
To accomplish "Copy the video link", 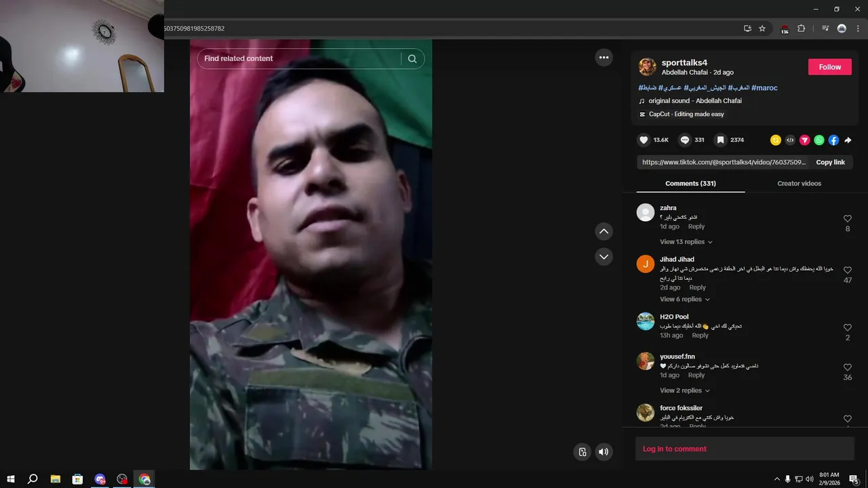I will [830, 163].
